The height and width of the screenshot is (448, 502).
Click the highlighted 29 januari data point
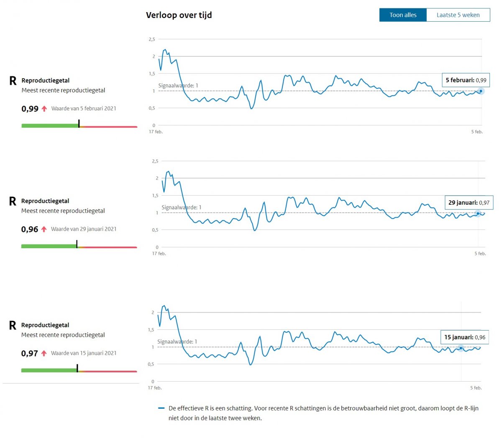pyautogui.click(x=478, y=214)
